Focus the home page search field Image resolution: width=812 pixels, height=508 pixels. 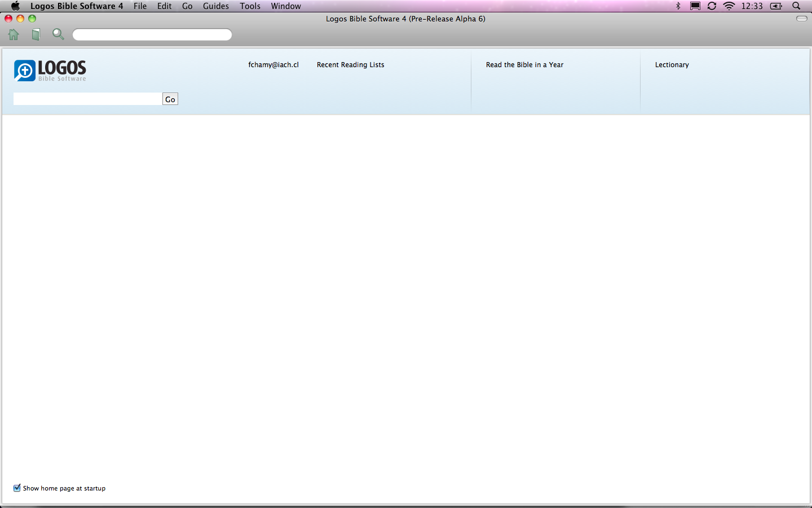[x=88, y=99]
